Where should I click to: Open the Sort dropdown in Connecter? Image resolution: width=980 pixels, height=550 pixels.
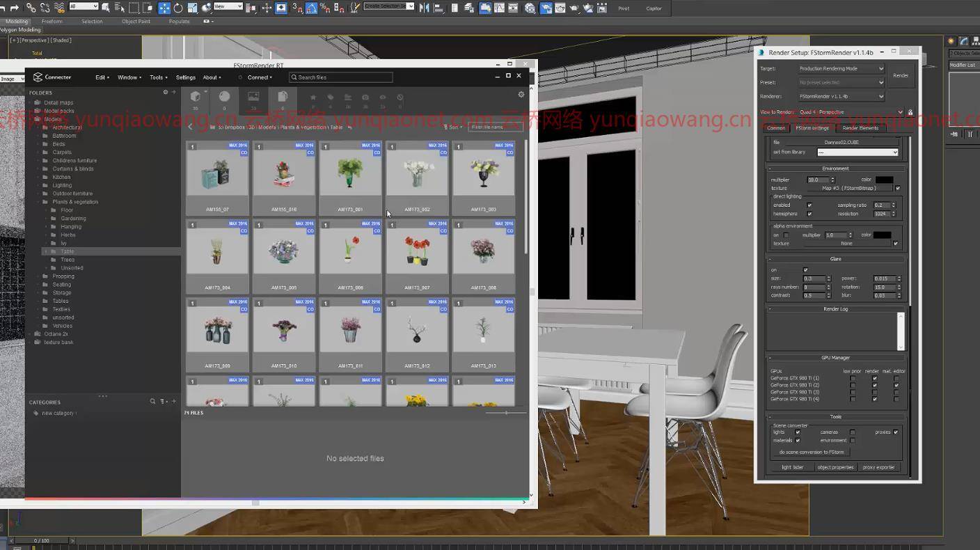[x=453, y=127]
